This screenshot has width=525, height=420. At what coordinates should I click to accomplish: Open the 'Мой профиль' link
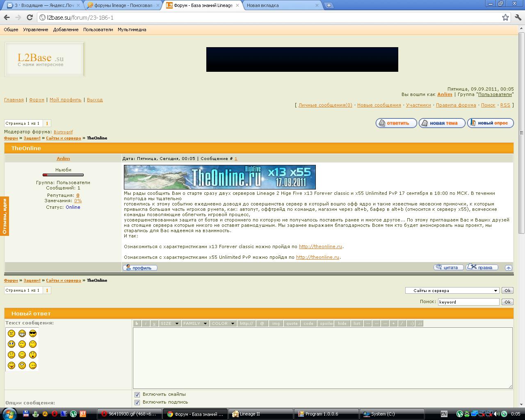point(66,100)
